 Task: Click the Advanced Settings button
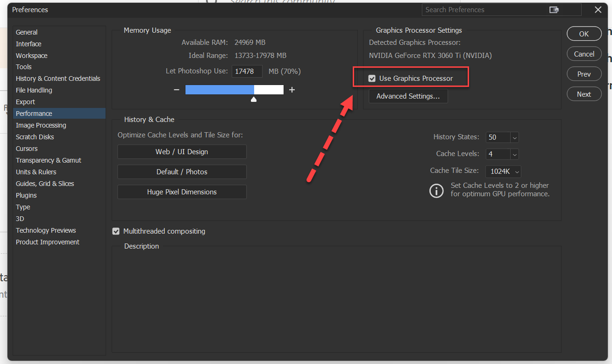click(408, 96)
